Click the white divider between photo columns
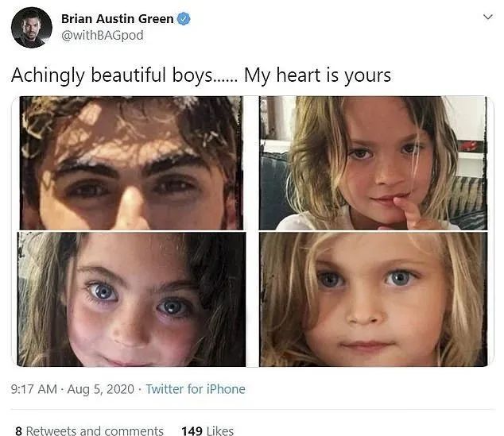The height and width of the screenshot is (436, 504). (x=252, y=231)
